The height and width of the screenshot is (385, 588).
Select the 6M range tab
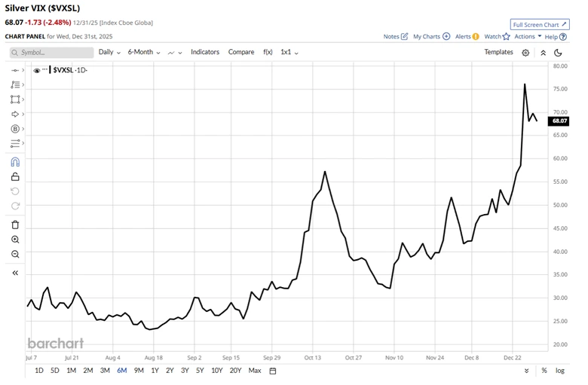pyautogui.click(x=122, y=371)
